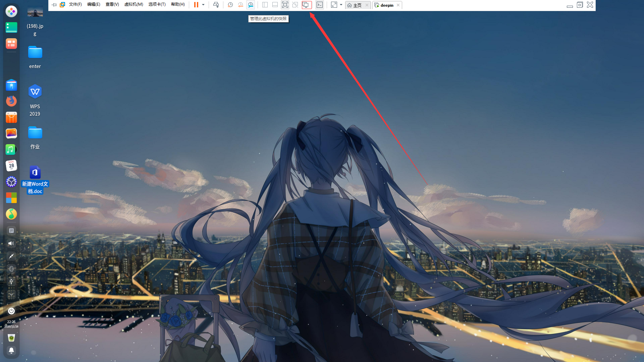Click the USB device tray icon

pos(11,282)
